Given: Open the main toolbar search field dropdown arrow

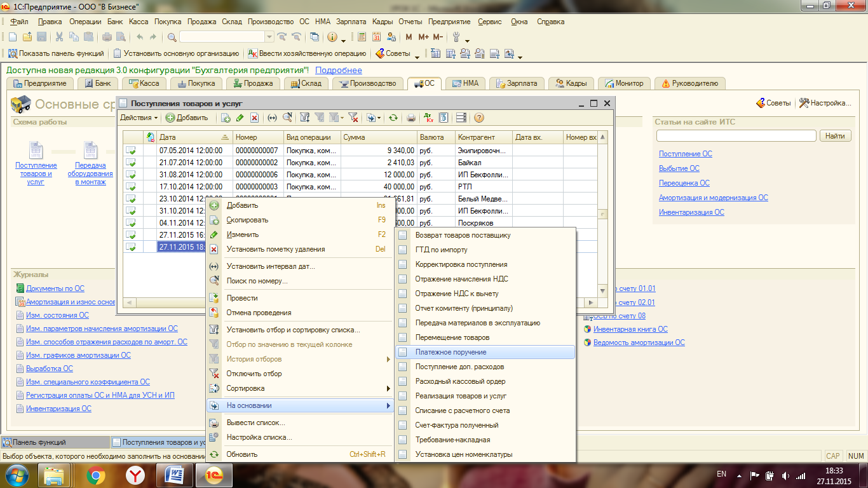Looking at the screenshot, I should click(x=269, y=37).
